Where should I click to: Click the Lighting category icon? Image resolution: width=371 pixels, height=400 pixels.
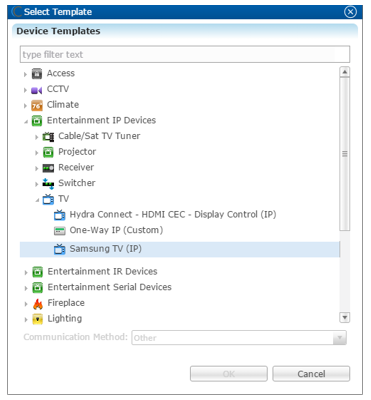tap(38, 319)
